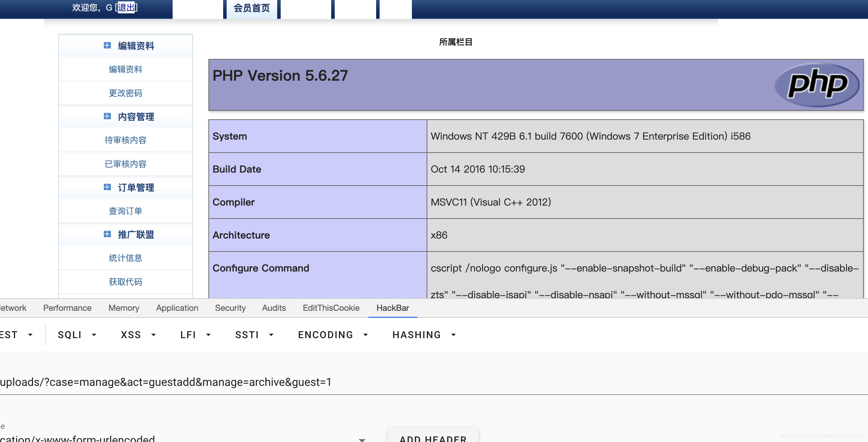Open the 获取代码 sidebar link

(x=126, y=282)
